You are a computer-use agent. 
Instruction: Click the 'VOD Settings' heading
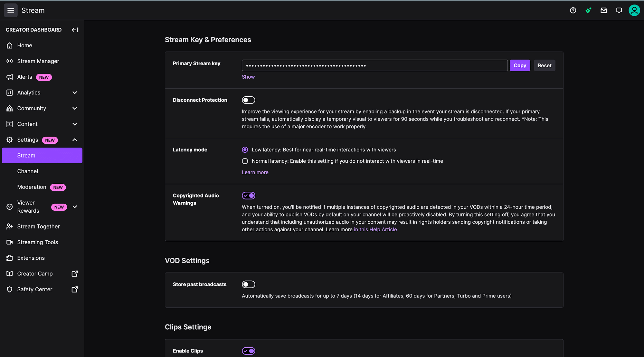pos(187,261)
